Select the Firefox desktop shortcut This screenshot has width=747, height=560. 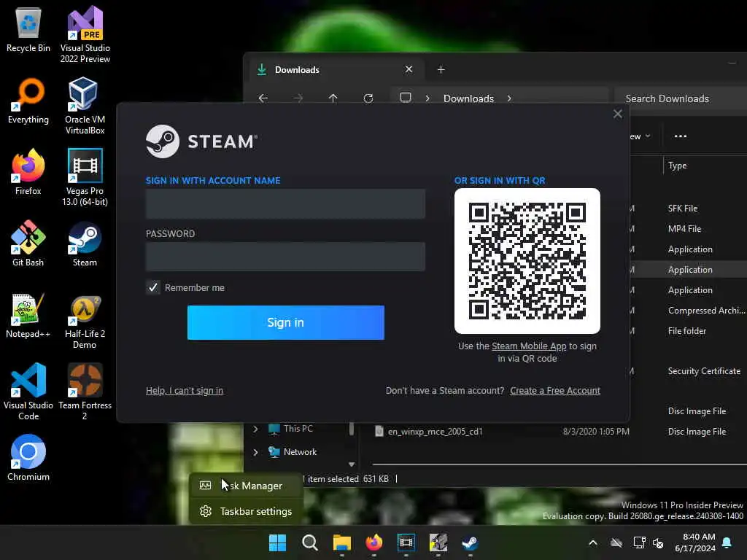coord(28,172)
